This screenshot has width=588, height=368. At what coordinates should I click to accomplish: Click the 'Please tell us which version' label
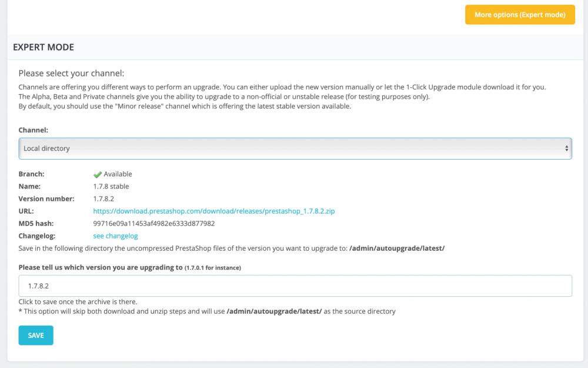tap(101, 267)
